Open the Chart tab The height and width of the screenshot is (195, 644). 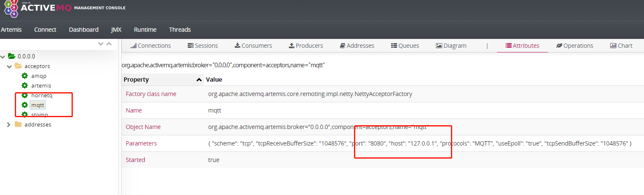coord(621,46)
